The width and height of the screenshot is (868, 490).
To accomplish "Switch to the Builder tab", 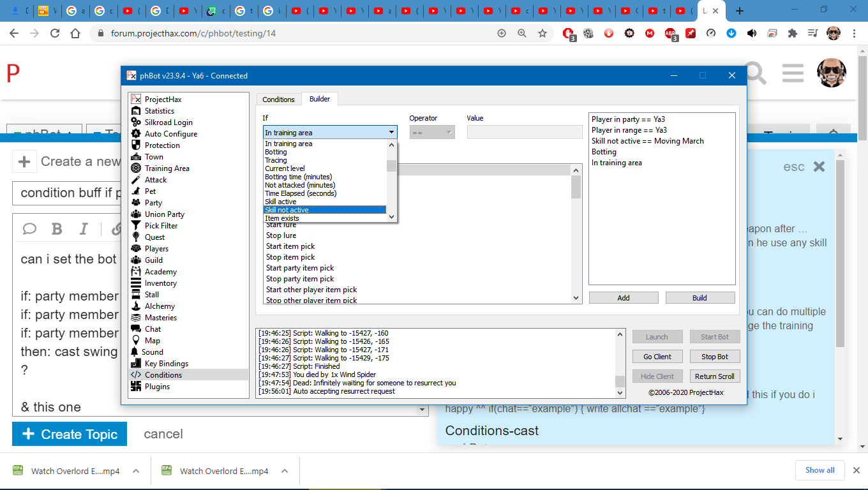I will point(320,99).
